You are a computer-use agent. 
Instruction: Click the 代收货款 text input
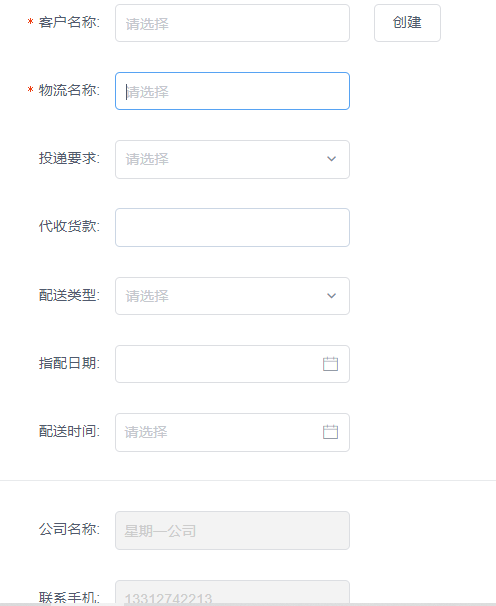pyautogui.click(x=232, y=228)
